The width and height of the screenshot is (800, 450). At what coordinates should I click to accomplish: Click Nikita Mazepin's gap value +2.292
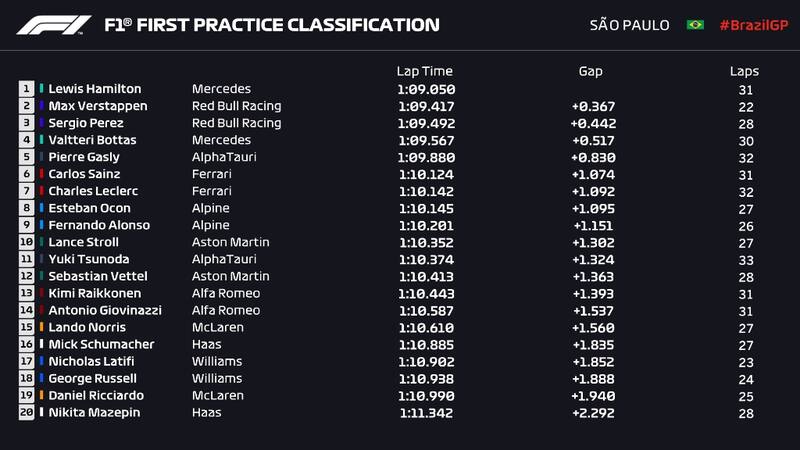pos(593,412)
